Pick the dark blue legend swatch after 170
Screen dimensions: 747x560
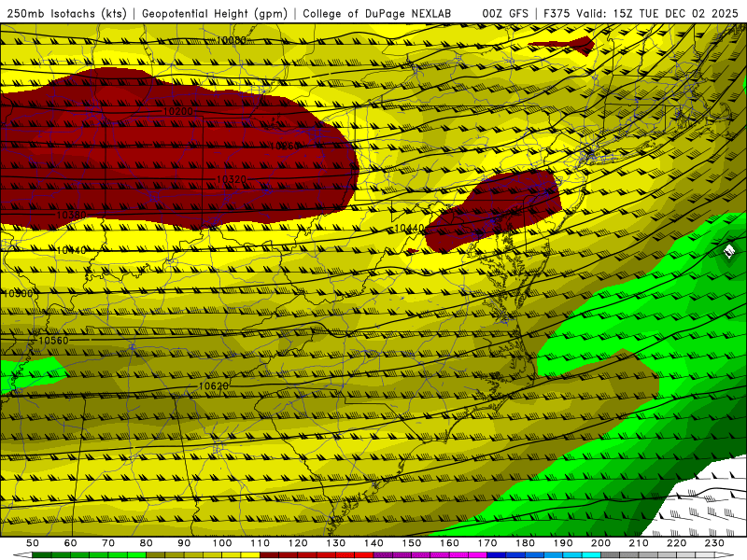pyautogui.click(x=497, y=555)
